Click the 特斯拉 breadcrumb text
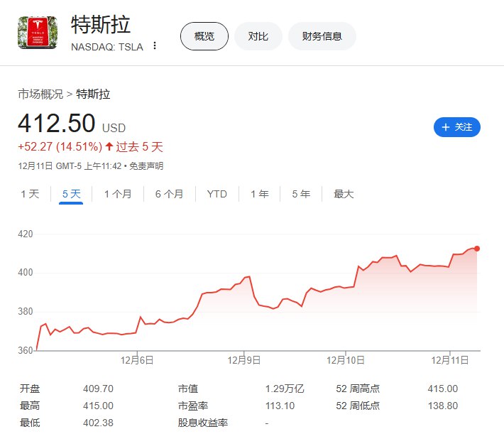Screen dimensions: 504x434 (x=93, y=94)
